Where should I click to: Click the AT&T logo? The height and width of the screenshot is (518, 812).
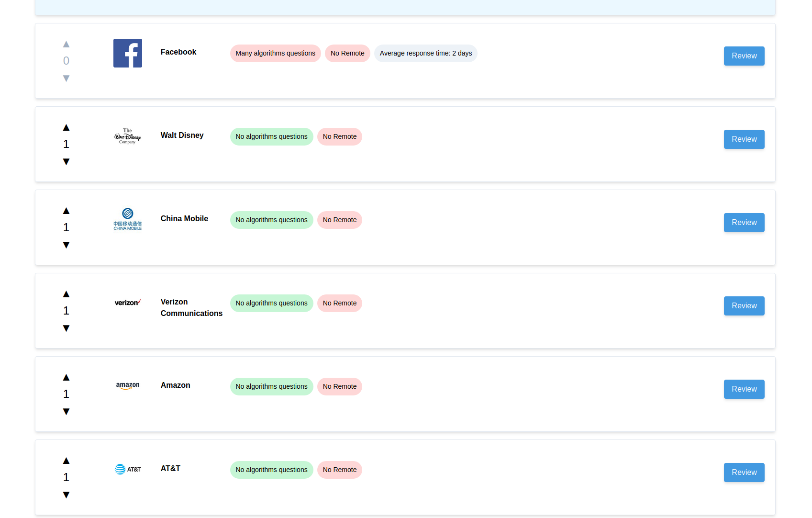pyautogui.click(x=127, y=469)
